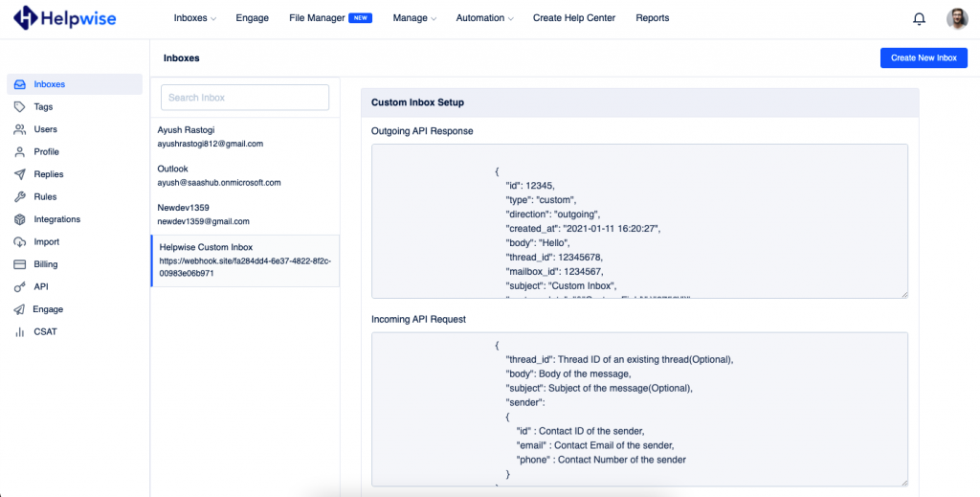Screen dimensions: 980x497
Task: Click the "direction": "outgoing" line
Action: (x=552, y=215)
